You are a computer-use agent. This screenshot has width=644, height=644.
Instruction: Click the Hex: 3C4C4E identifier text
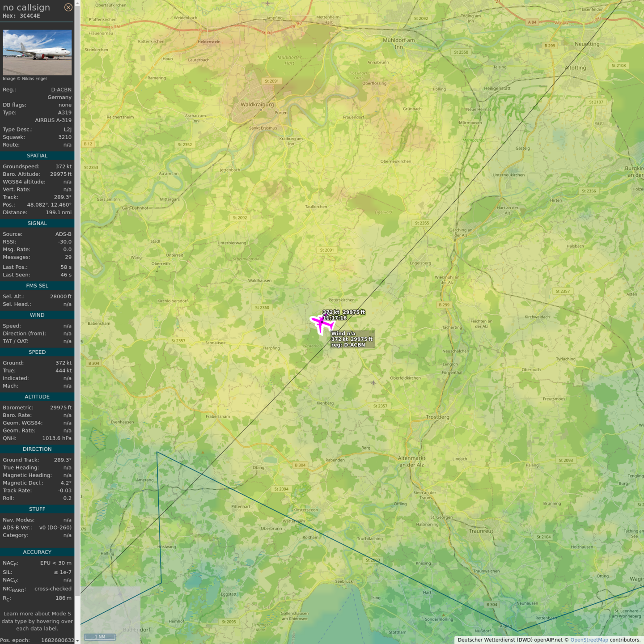[x=21, y=16]
